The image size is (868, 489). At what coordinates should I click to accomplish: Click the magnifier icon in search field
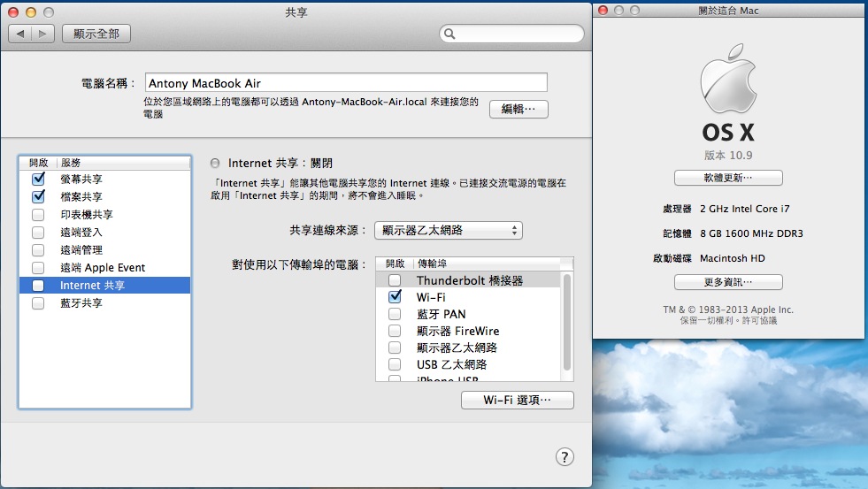click(x=449, y=34)
